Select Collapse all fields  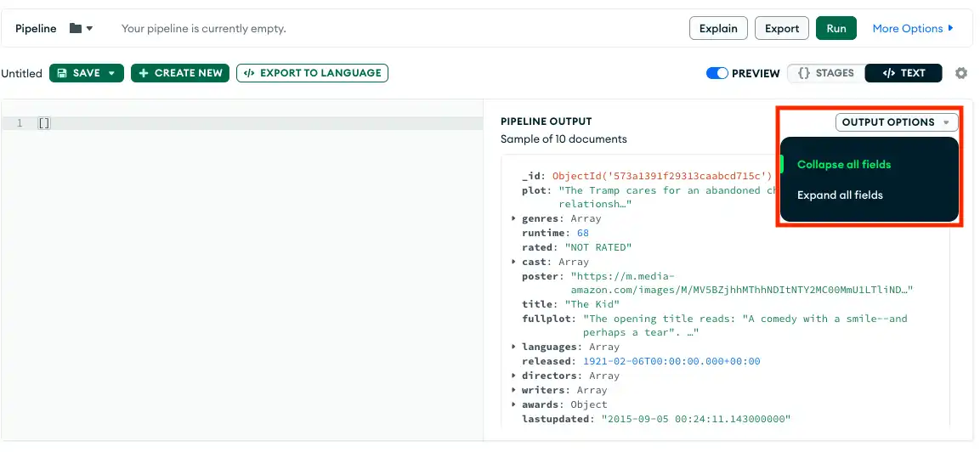coord(844,165)
